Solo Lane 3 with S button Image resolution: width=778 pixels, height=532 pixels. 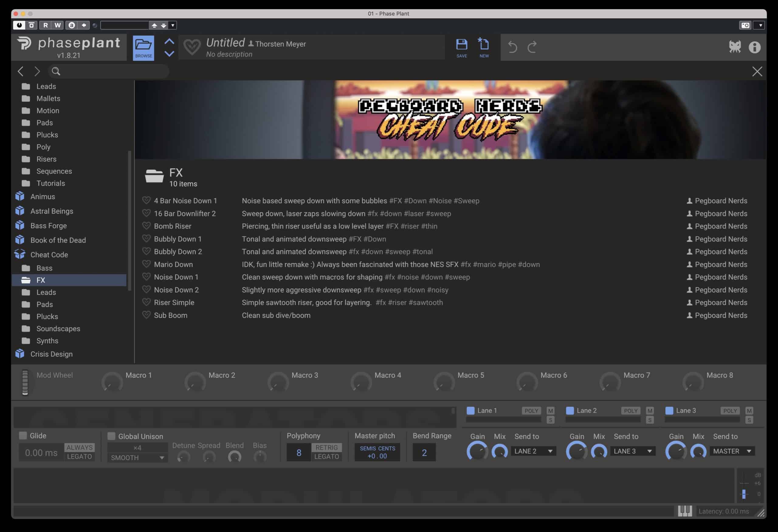pos(749,420)
